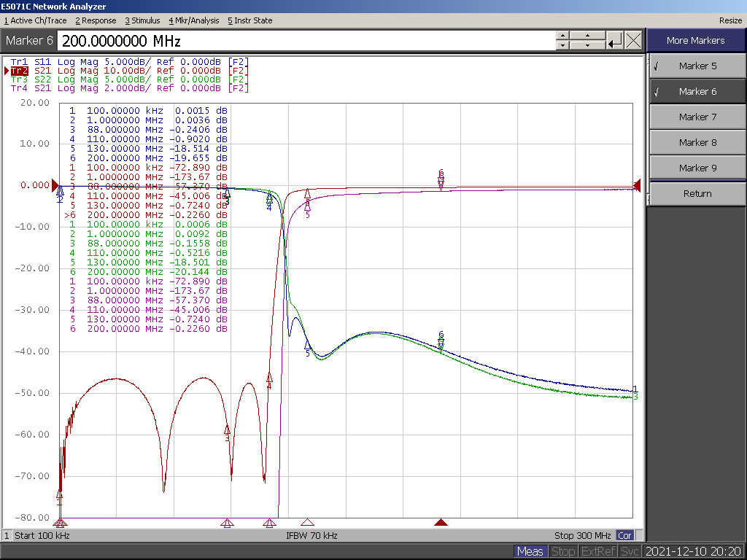Click marker 4 axis triangle at 110 MHz
Screen dimensions: 747x560
pyautogui.click(x=269, y=524)
